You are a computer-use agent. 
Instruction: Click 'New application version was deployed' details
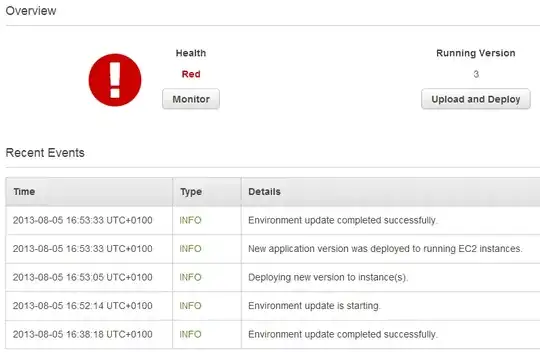tap(385, 249)
